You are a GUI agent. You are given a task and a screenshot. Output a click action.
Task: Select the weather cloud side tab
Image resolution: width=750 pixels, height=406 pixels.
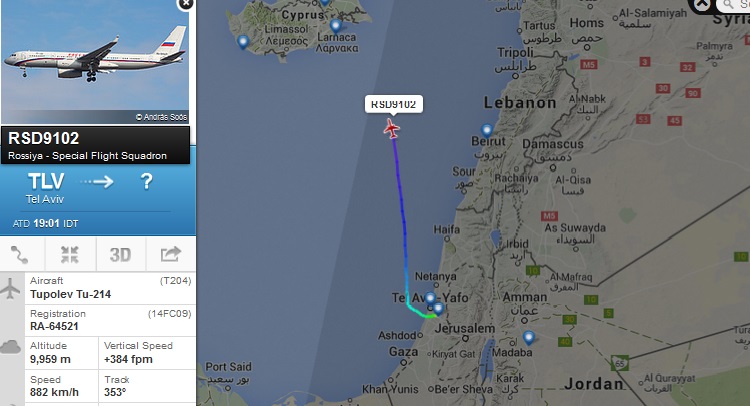(11, 347)
